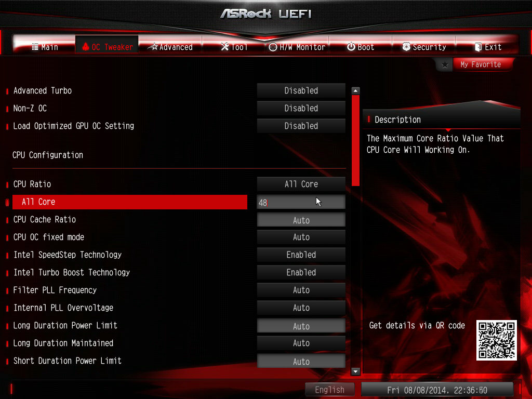Toggle Intel SpeedStep Technology Enabled value
This screenshot has width=532, height=399.
click(301, 255)
